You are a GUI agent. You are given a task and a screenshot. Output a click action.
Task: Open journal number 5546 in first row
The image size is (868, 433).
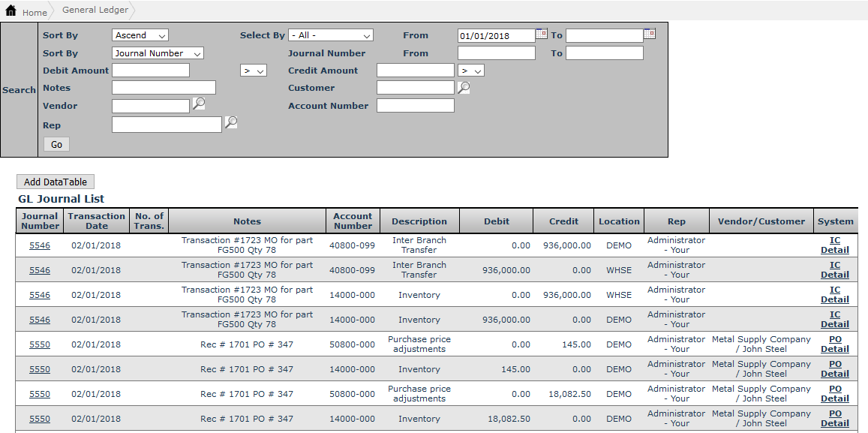40,245
